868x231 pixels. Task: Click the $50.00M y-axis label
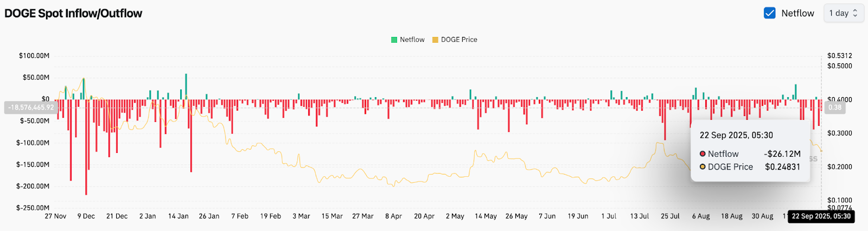[36, 78]
